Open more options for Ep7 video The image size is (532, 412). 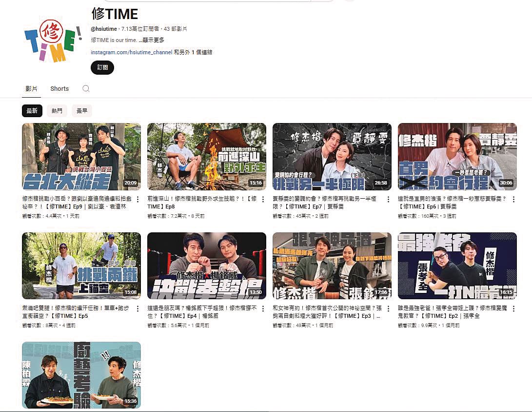tap(388, 199)
